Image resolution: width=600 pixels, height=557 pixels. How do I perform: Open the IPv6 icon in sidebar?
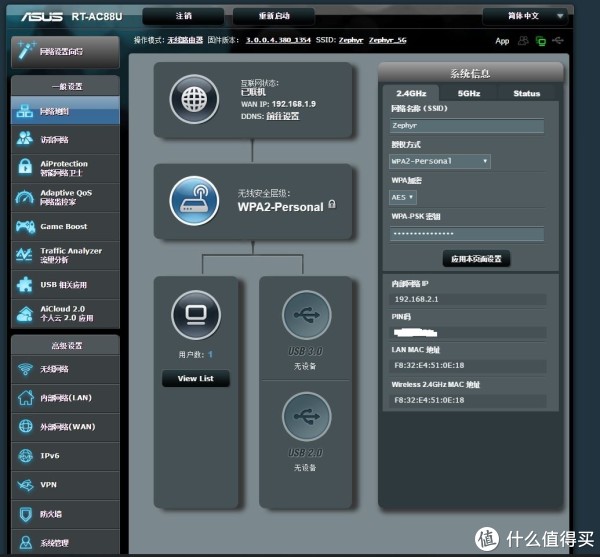click(26, 456)
